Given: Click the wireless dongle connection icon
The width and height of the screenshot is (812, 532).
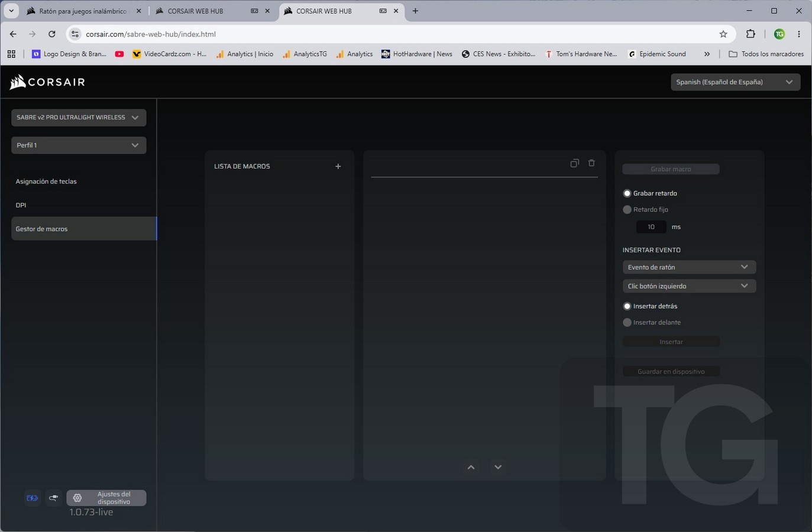Looking at the screenshot, I should pos(54,498).
